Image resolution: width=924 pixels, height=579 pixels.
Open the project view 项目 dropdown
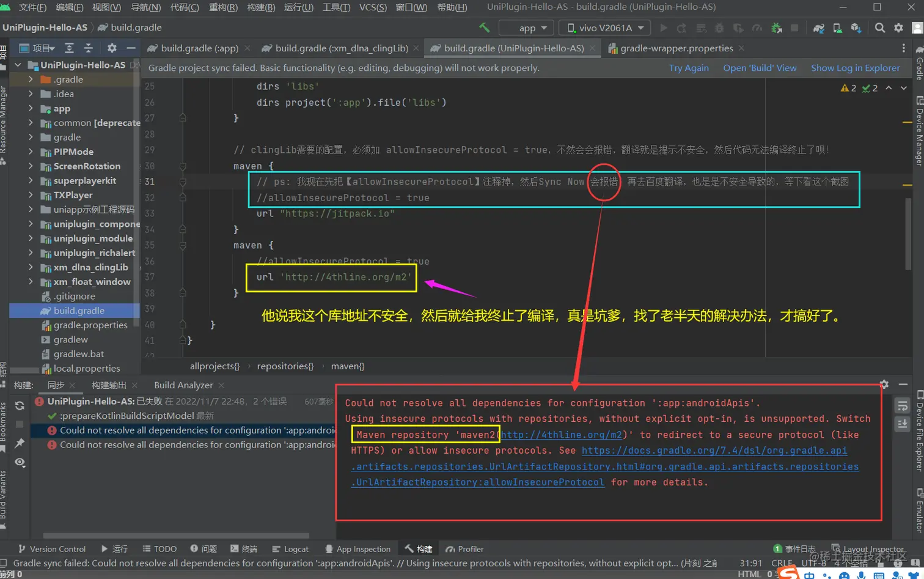coord(37,48)
